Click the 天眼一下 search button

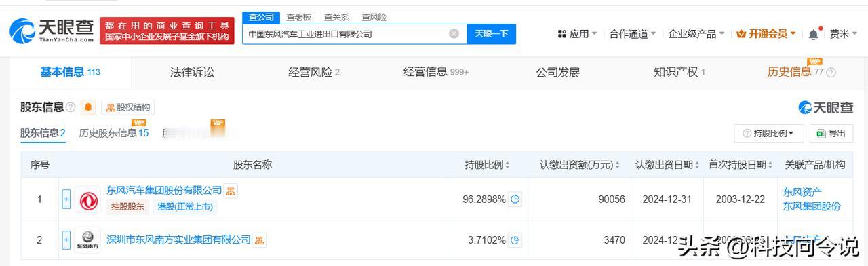point(491,34)
